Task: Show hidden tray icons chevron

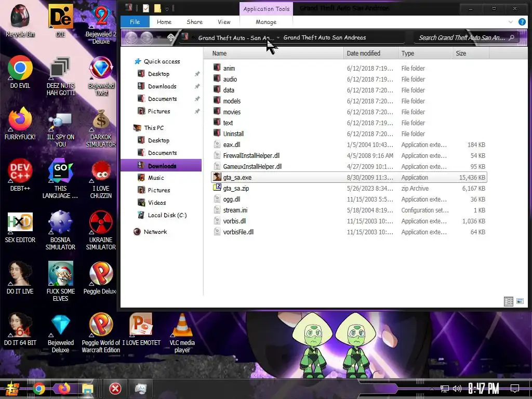Action: 432,389
